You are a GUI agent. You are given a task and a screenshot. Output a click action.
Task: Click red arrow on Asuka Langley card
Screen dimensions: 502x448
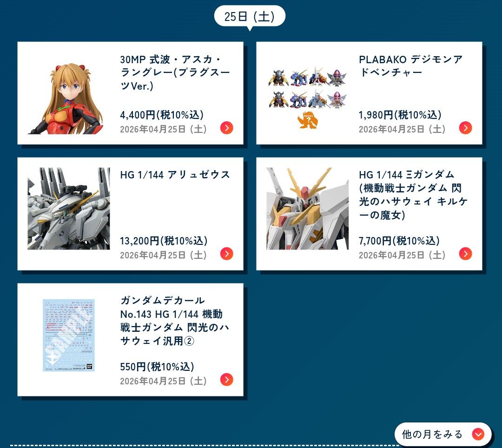point(227,128)
